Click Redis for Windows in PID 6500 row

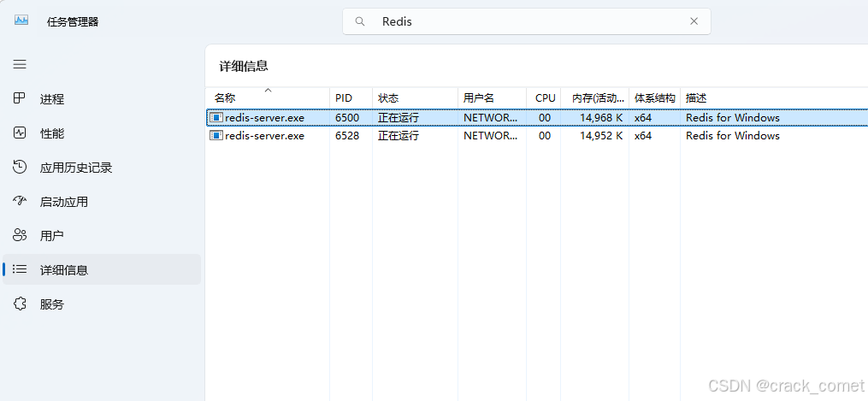(x=732, y=117)
